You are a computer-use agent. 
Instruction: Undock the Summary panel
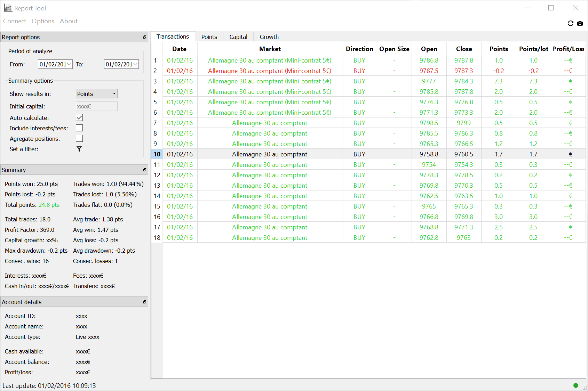145,170
